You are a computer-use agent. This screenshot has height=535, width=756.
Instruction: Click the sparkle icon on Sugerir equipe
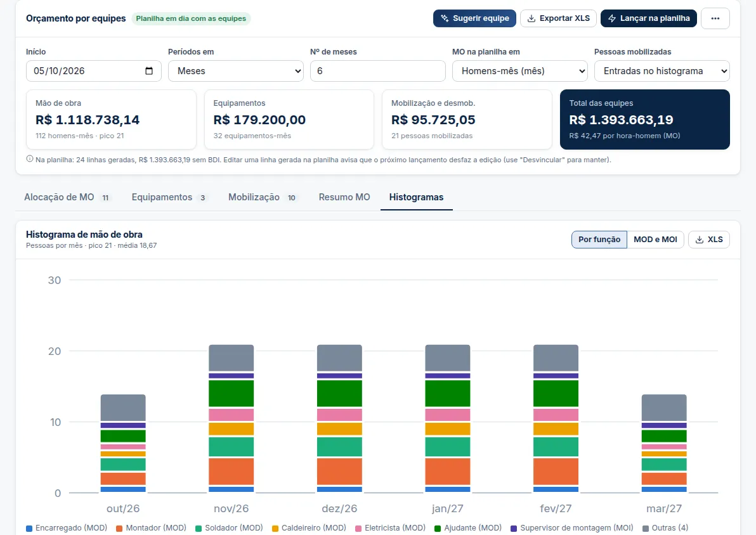point(445,18)
